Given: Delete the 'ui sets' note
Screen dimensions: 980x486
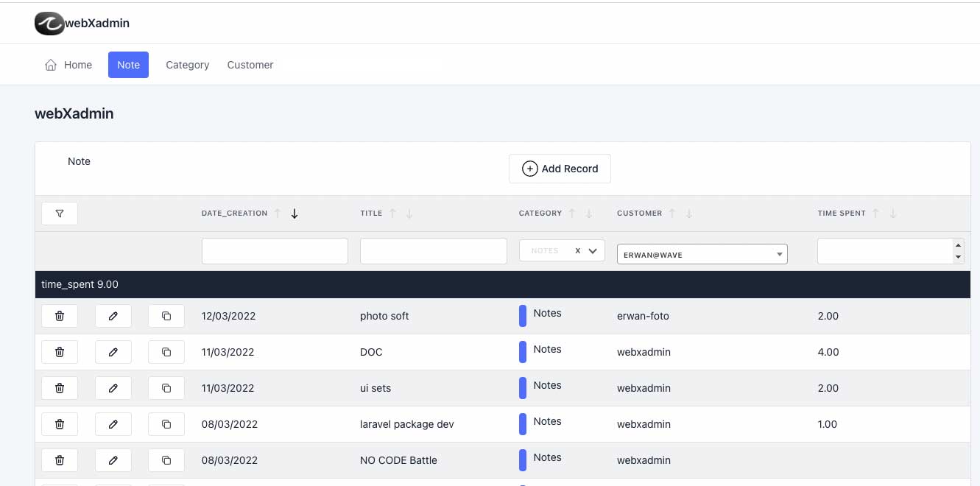Looking at the screenshot, I should pyautogui.click(x=60, y=388).
